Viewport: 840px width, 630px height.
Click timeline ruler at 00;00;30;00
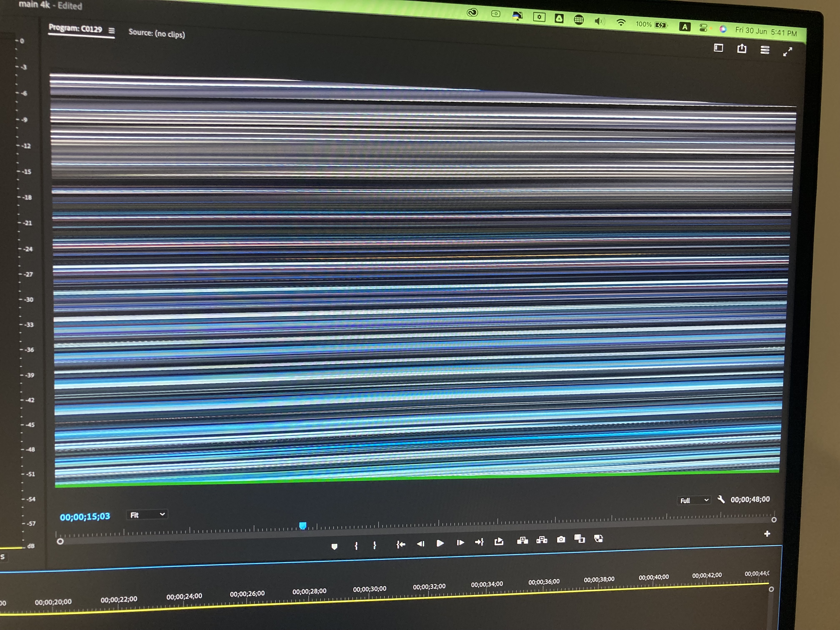click(370, 589)
